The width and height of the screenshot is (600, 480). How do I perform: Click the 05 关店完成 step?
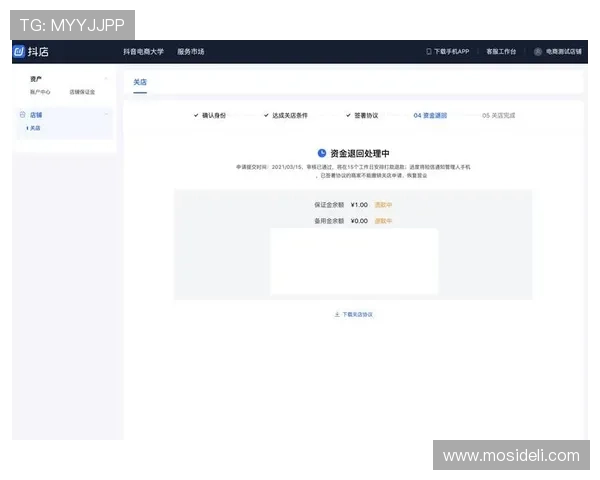click(x=499, y=115)
